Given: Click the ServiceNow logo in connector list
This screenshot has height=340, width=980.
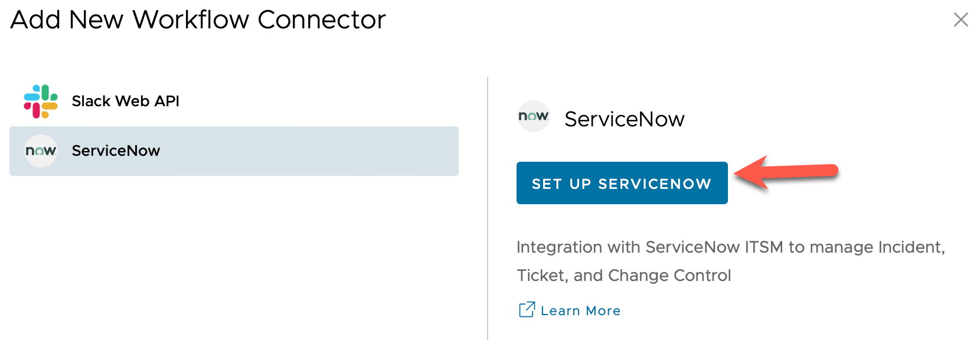Looking at the screenshot, I should [41, 151].
